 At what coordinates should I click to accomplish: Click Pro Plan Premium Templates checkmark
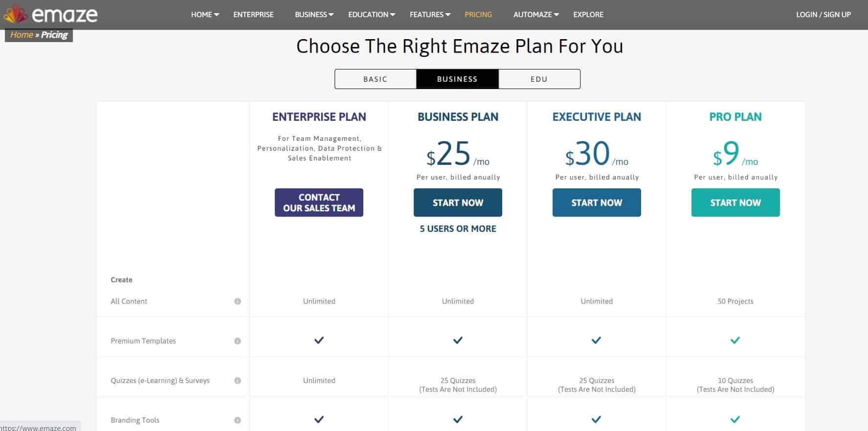tap(735, 340)
